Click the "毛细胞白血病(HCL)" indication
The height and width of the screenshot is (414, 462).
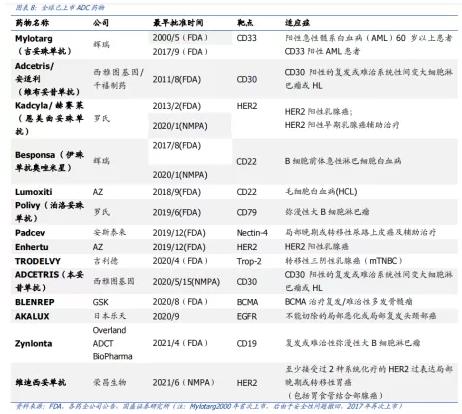coord(321,192)
